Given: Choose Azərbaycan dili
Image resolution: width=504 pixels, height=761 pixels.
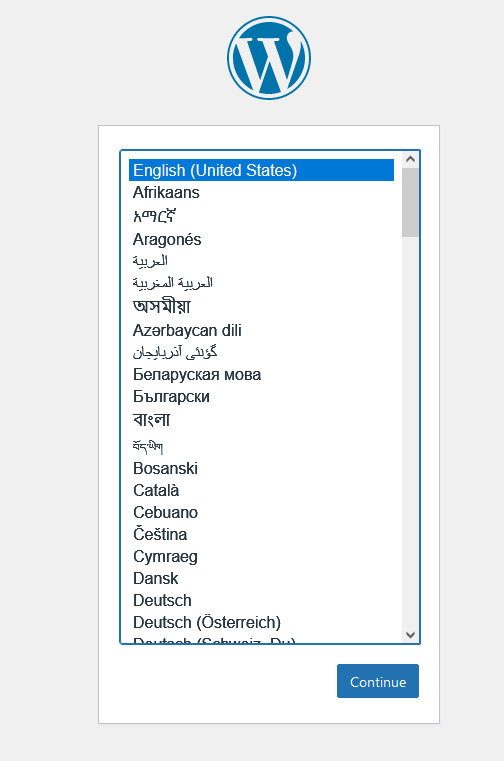Looking at the screenshot, I should point(261,331).
